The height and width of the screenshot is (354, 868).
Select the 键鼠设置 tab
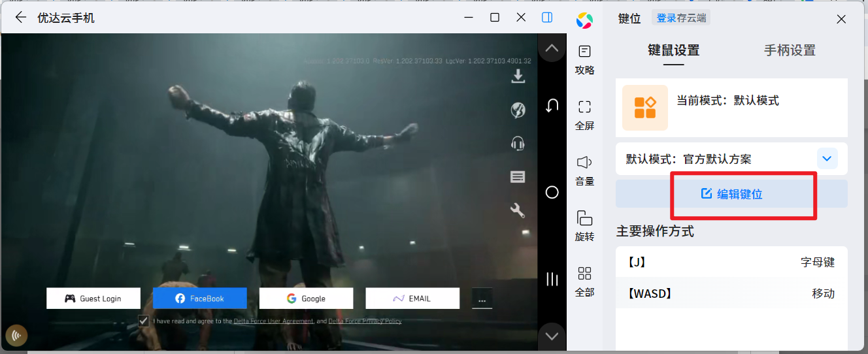(x=673, y=50)
